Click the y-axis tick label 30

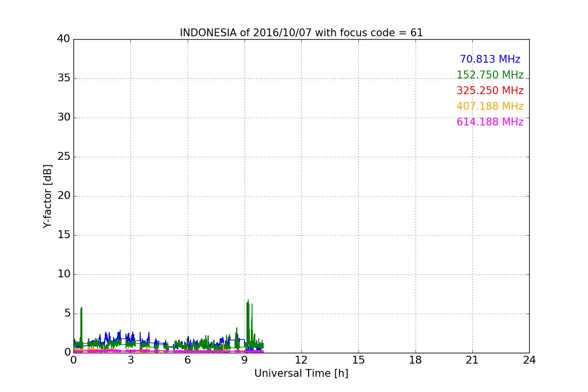[64, 117]
